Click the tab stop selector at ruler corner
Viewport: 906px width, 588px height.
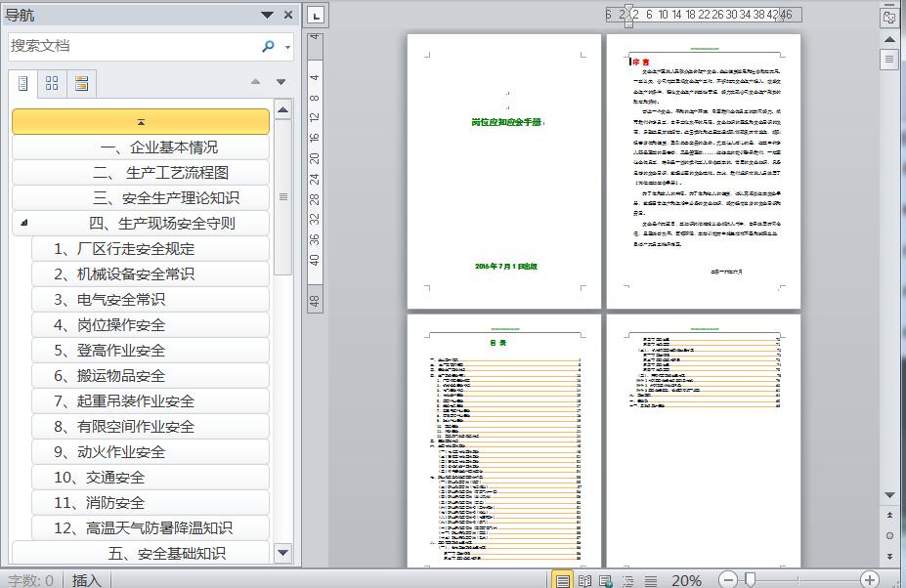pos(316,16)
